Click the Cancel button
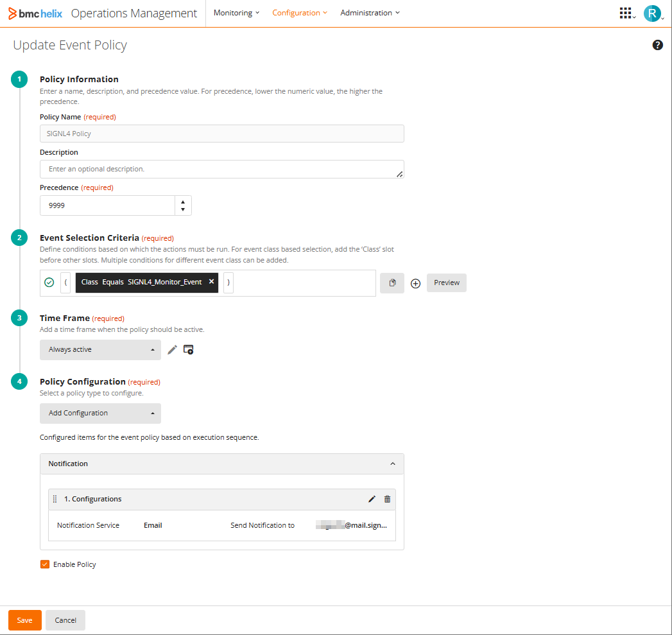Screen dimensions: 672x635 (x=65, y=620)
